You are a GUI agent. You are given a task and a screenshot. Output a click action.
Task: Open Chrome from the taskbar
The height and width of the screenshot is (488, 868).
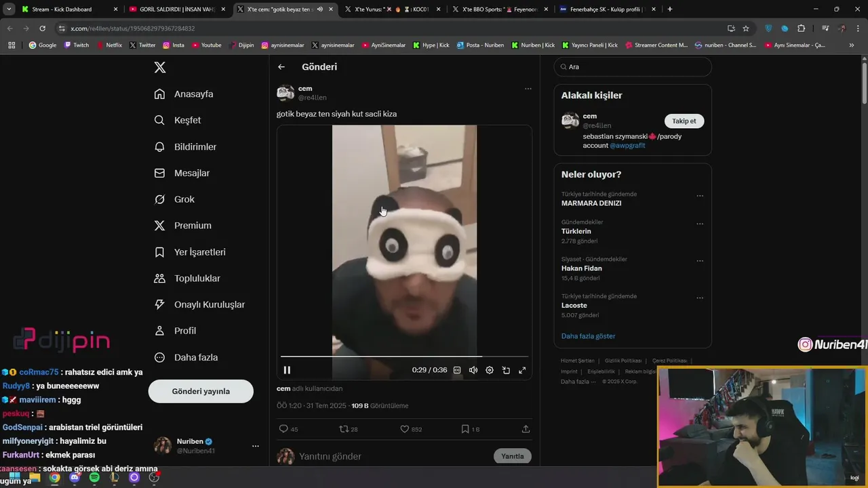(54, 478)
